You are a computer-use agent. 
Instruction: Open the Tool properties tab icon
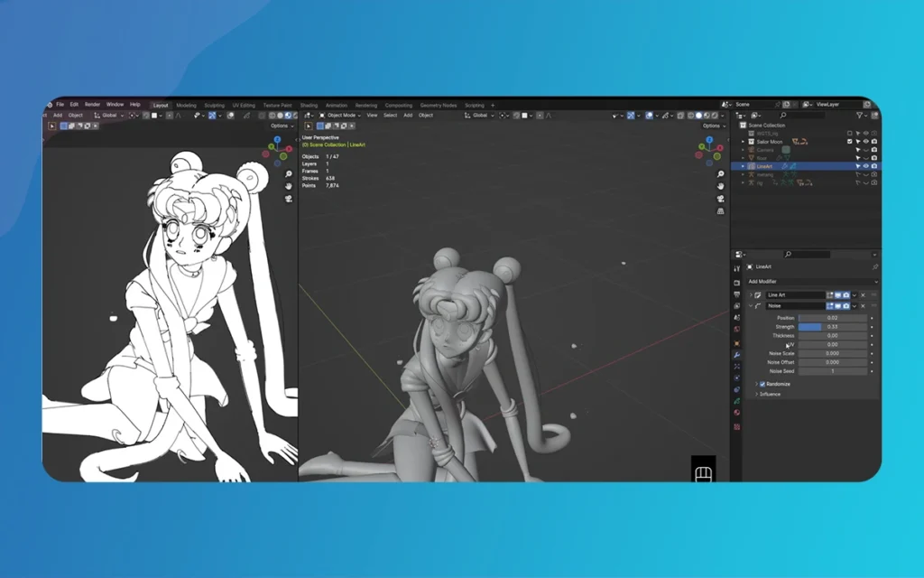736,268
